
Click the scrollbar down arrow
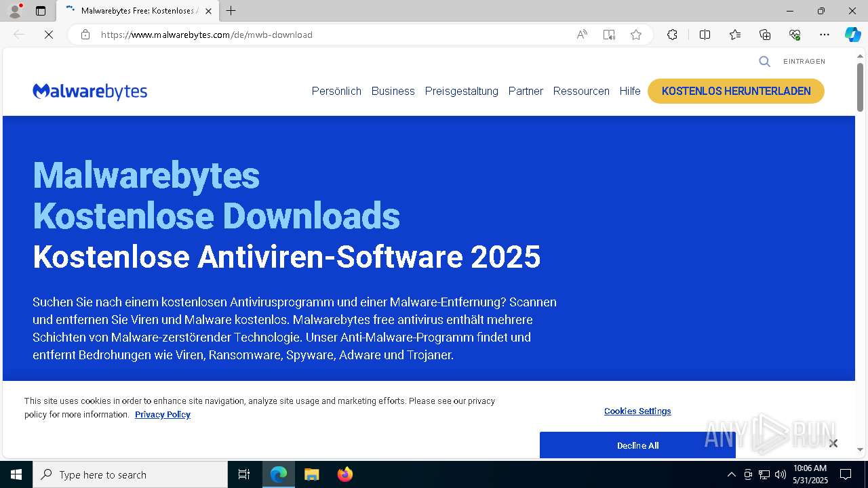(x=860, y=449)
